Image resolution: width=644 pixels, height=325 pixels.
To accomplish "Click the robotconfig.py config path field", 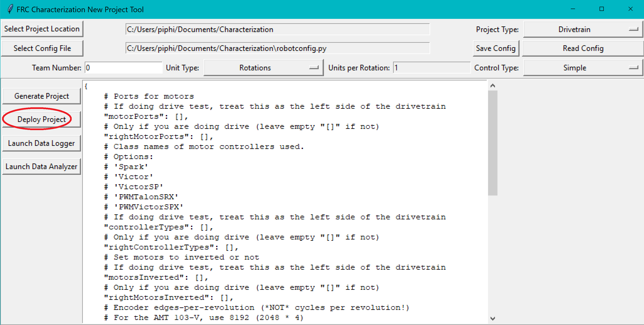I will tap(278, 48).
